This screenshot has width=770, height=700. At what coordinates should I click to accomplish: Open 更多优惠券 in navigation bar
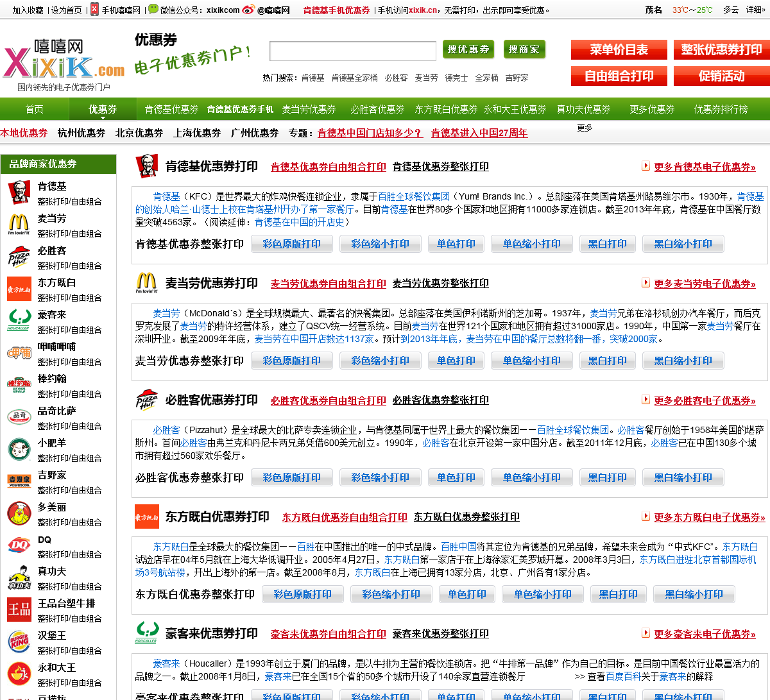tap(652, 109)
